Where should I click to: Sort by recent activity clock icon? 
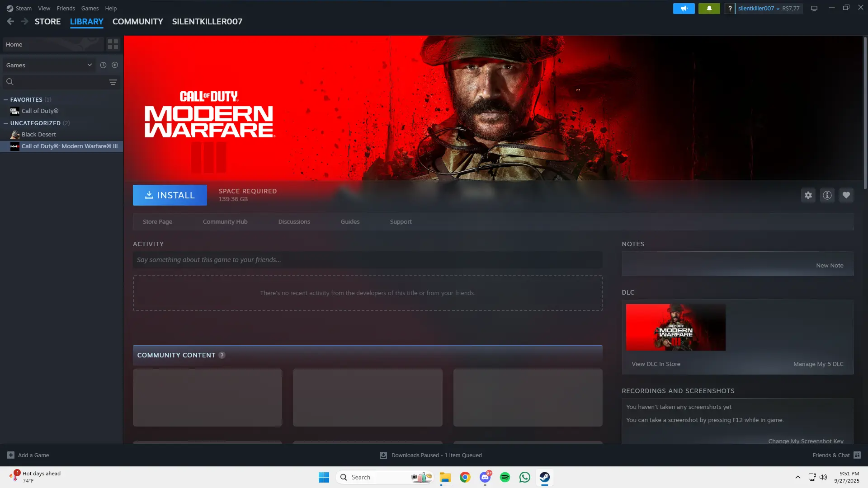coord(103,65)
